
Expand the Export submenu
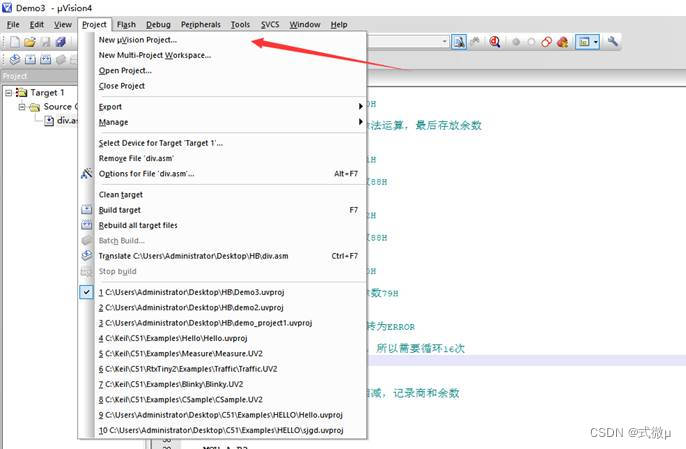click(x=223, y=107)
